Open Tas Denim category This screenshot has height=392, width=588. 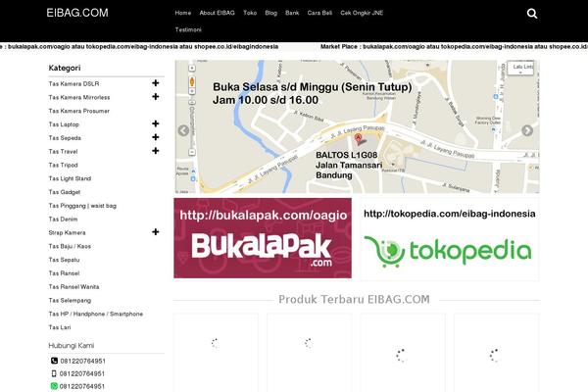pyautogui.click(x=63, y=220)
